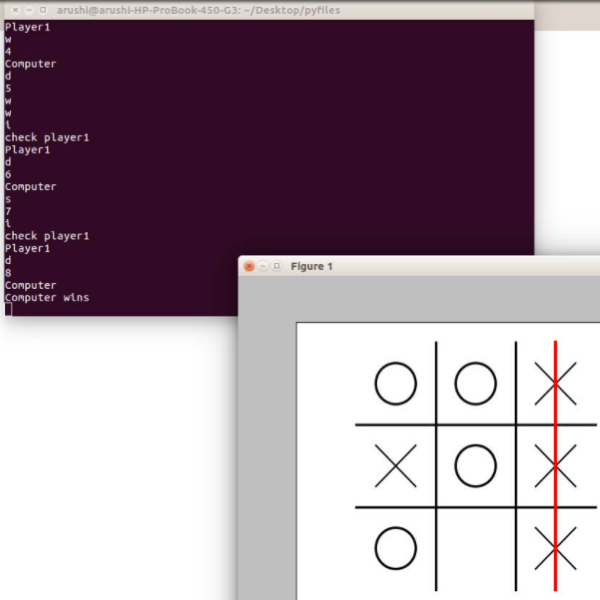
Task: Click the Figure 1 window title
Action: pyautogui.click(x=311, y=266)
